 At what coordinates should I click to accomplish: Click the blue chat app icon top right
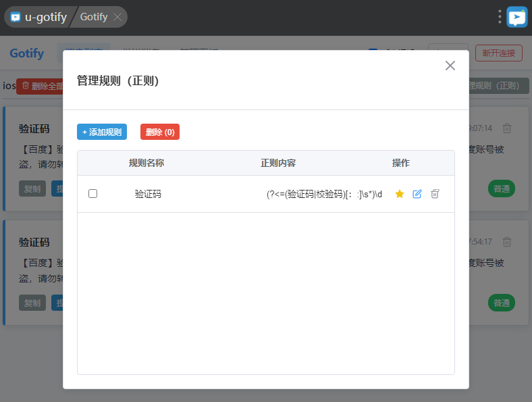517,17
